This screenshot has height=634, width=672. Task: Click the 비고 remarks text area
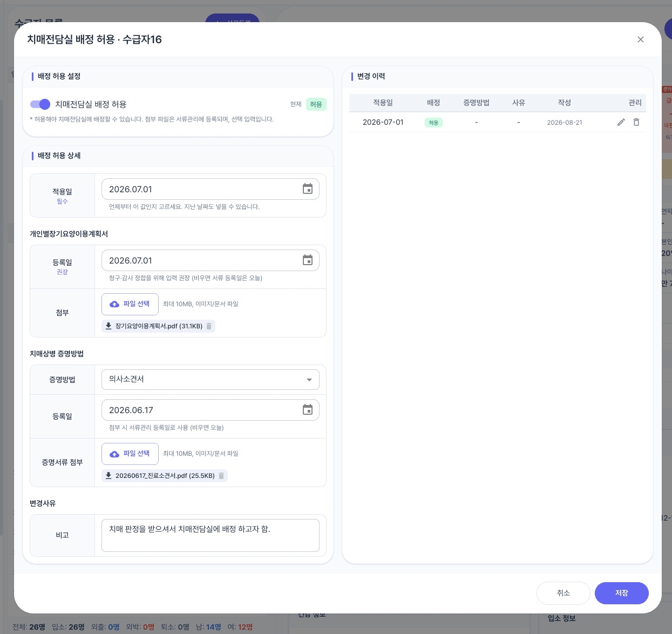point(211,535)
